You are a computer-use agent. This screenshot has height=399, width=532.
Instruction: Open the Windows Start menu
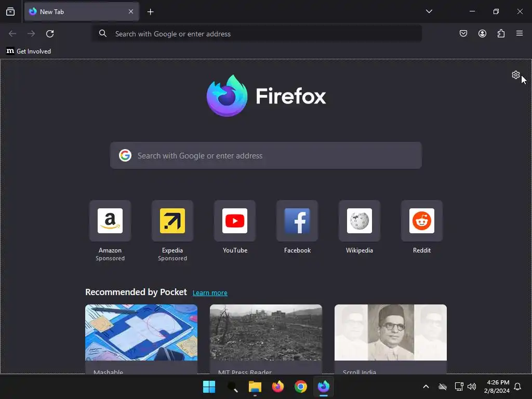[x=209, y=387]
